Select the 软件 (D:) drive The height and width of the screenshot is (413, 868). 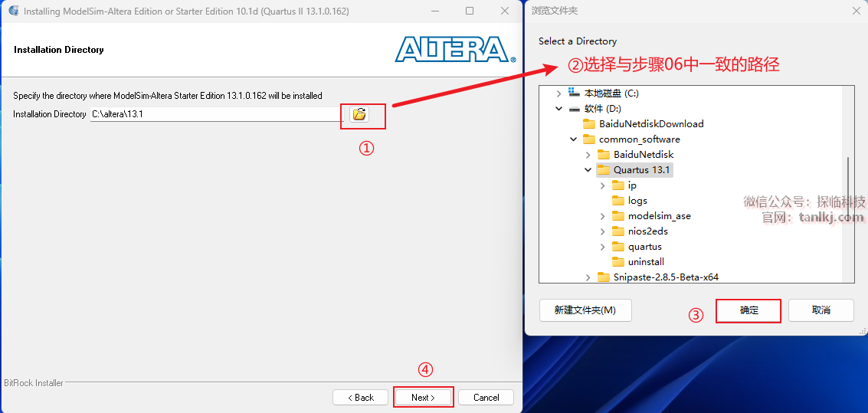pos(602,109)
